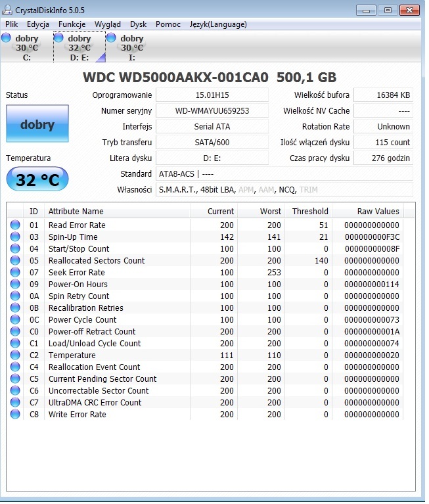Click the status orb for UltraDMA CRC Error Count

(15, 402)
